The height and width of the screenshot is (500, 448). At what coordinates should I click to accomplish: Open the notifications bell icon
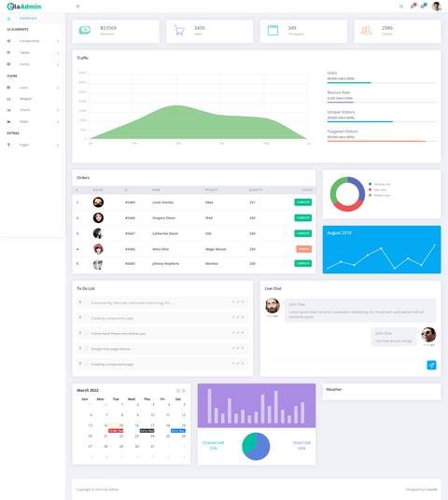(x=413, y=6)
